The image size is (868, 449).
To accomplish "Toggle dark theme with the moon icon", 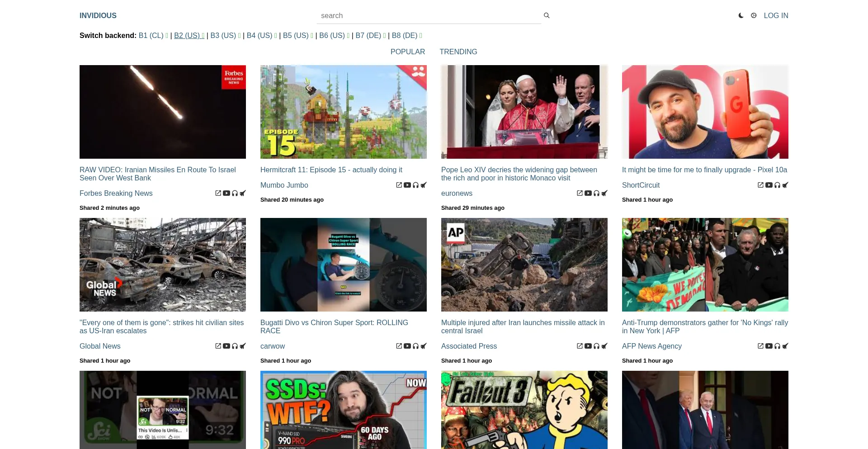I will tap(741, 15).
